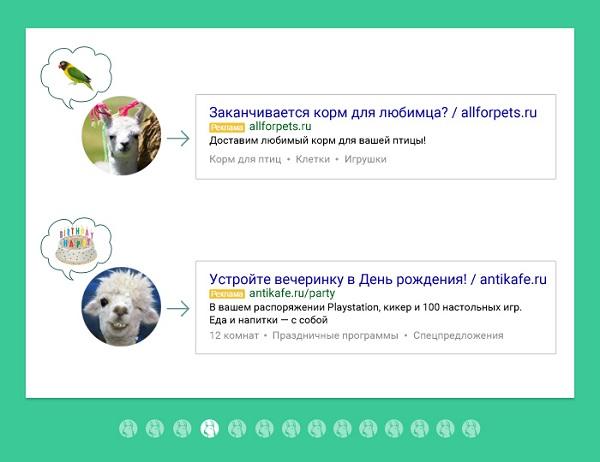Open the "Игрушки" sitelink
Screen dimensions: 600x462
pos(365,159)
